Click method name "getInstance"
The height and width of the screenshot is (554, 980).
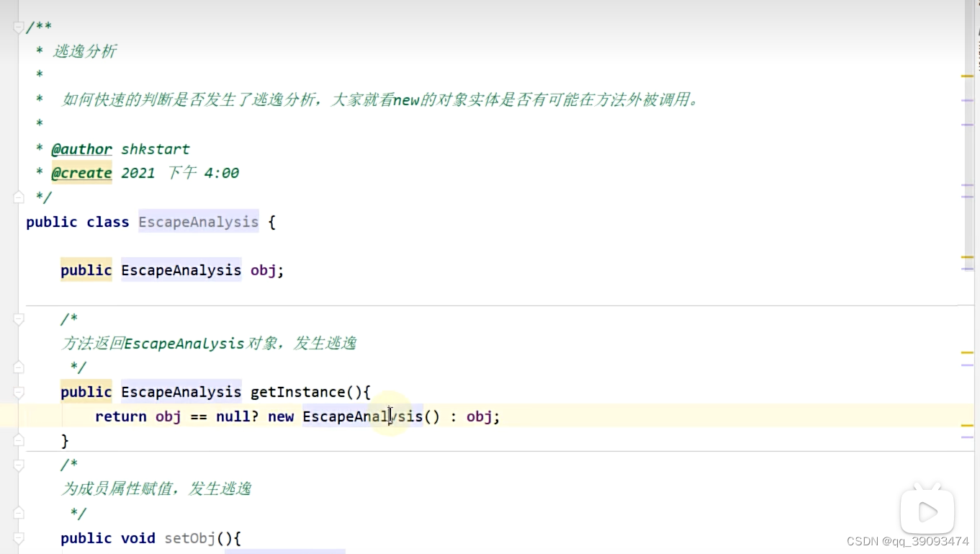297,392
